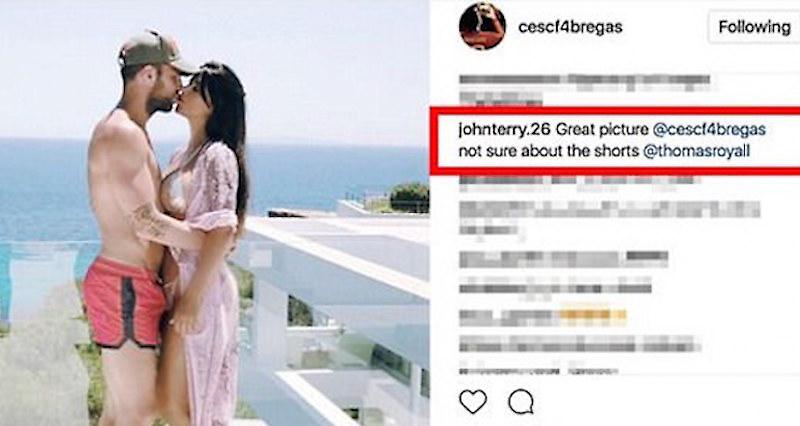Click the 'not sure about the shorts' text
800x426 pixels.
548,152
